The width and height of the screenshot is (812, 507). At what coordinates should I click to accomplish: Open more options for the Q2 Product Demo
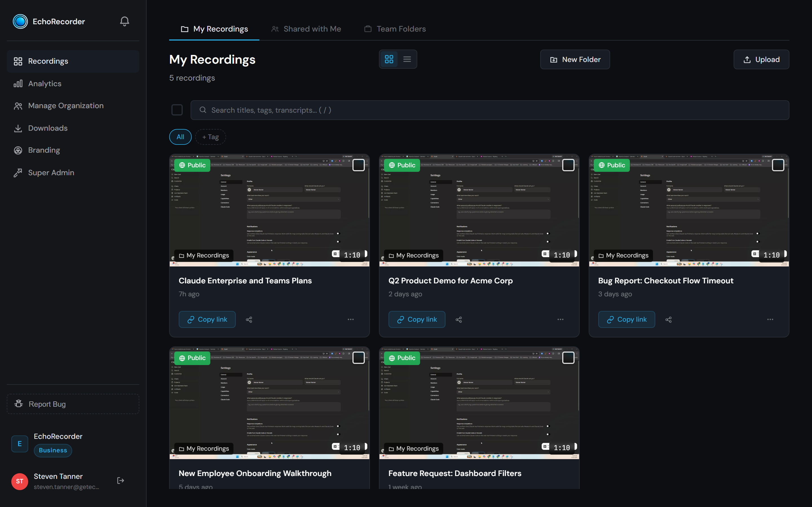tap(560, 319)
